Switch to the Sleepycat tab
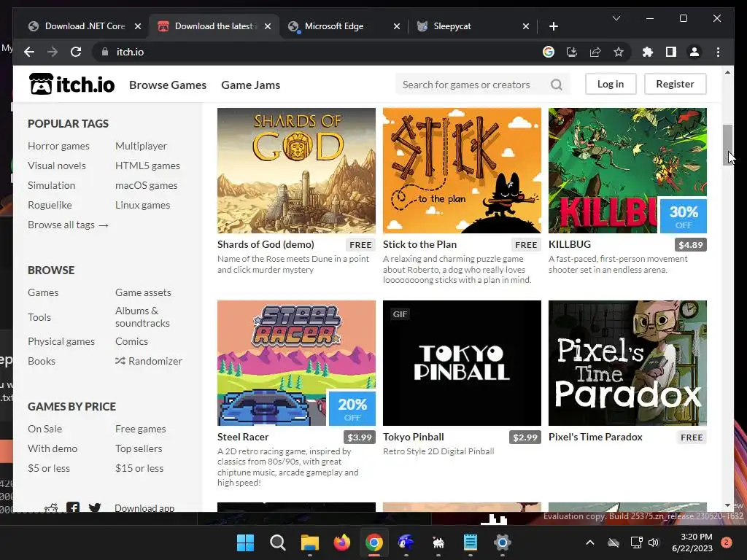 point(473,26)
